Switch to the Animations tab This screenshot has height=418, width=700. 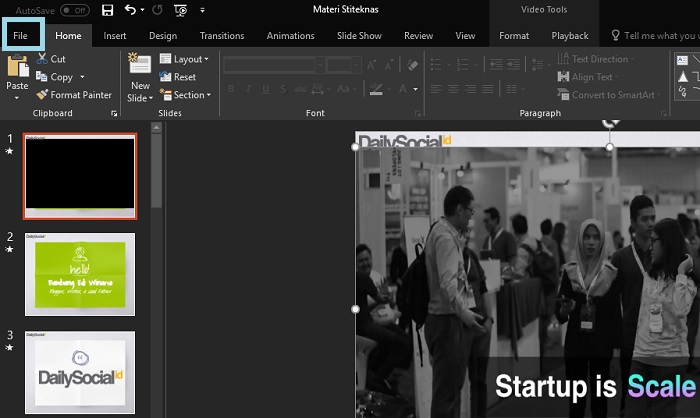pyautogui.click(x=291, y=36)
